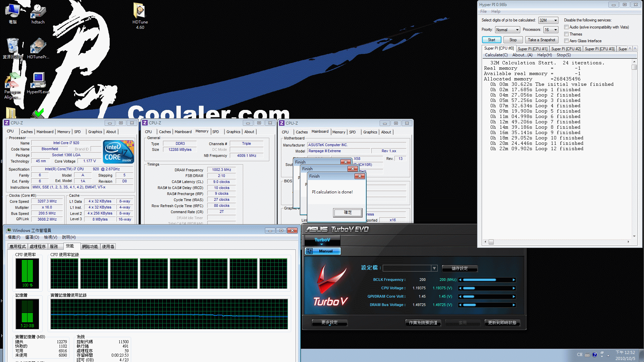Screen dimensions: 644x362
Task: Launch the HyperPI.exe desktop shortcut
Action: (38, 83)
